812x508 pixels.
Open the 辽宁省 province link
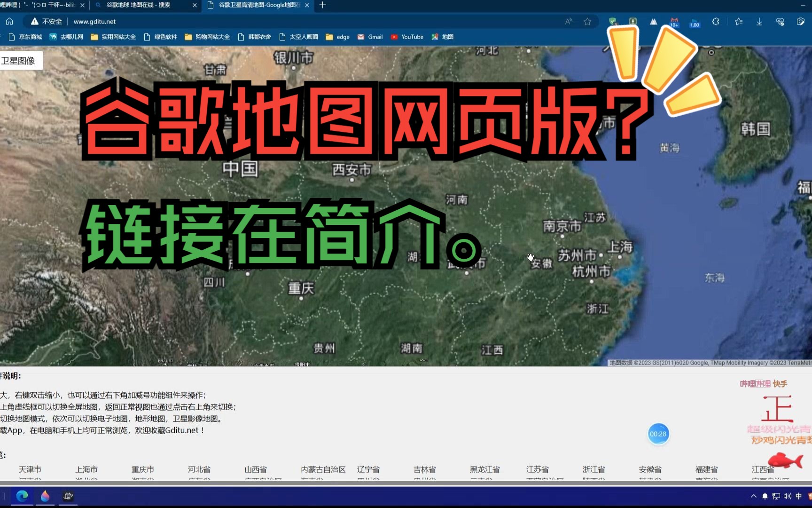368,469
